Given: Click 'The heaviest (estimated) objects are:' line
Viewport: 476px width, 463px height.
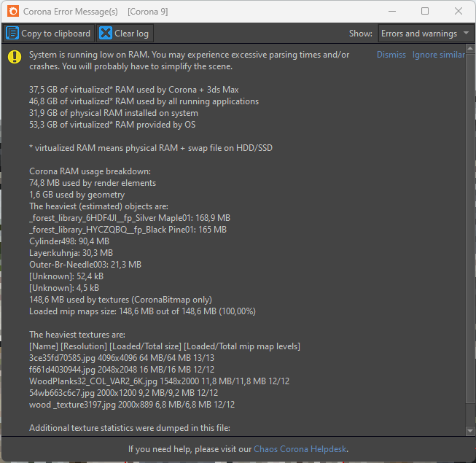Looking at the screenshot, I should tap(98, 206).
